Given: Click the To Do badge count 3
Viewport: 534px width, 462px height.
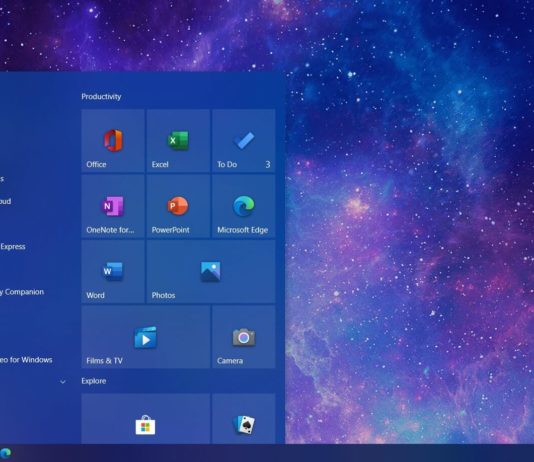Looking at the screenshot, I should [268, 164].
